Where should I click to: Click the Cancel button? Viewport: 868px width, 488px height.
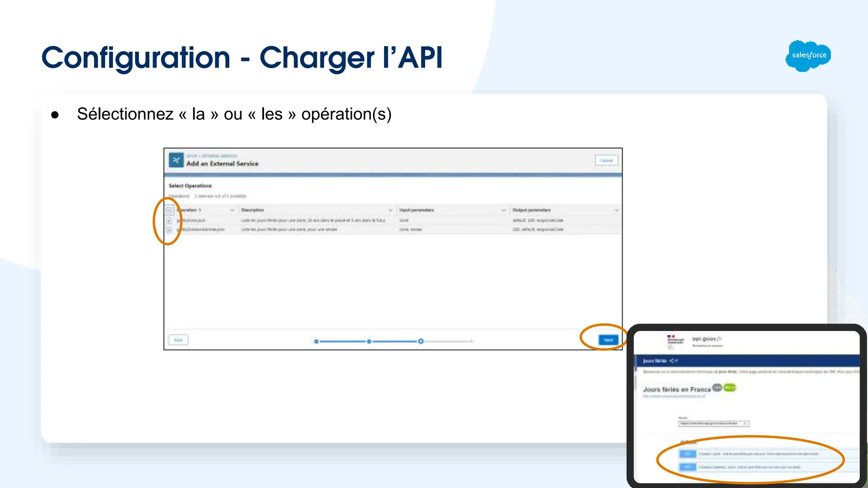pos(606,160)
